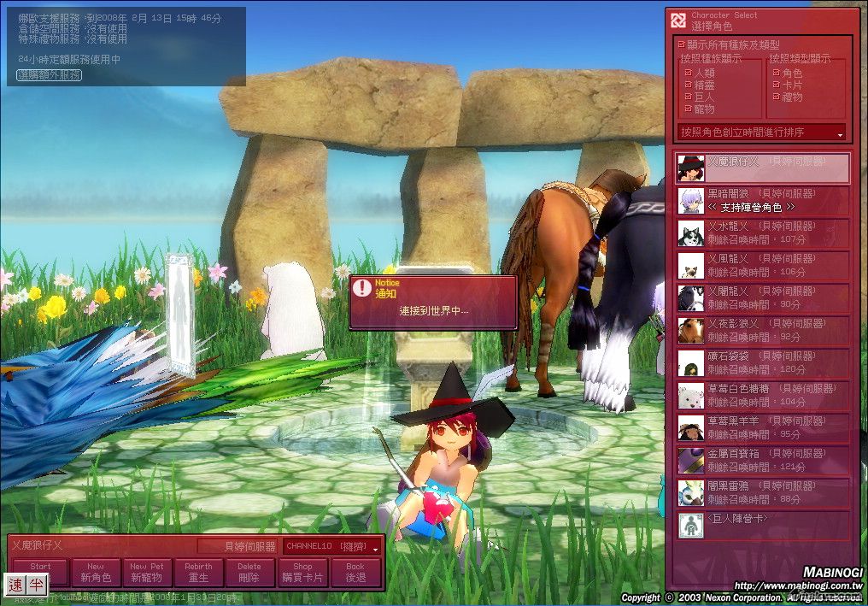Choose the 乂夜影狼乂 horse pet icon
Viewport: 868px width, 606px height.
tap(690, 331)
